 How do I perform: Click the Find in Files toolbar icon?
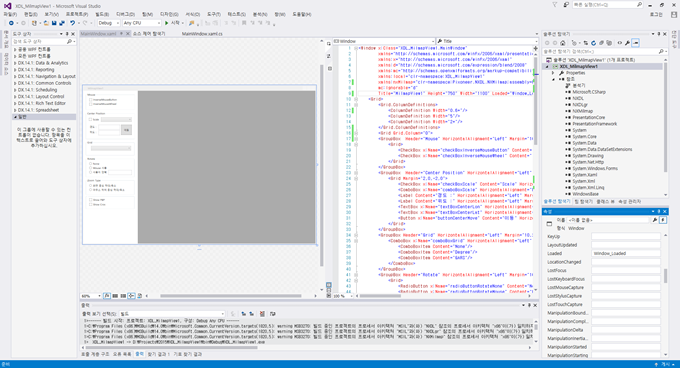click(191, 23)
